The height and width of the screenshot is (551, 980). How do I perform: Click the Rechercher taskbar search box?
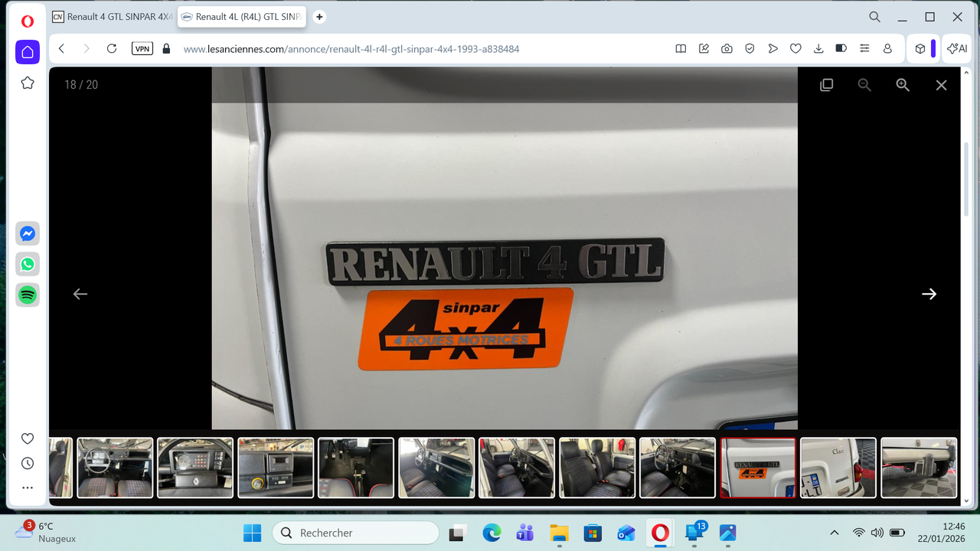[x=355, y=533]
